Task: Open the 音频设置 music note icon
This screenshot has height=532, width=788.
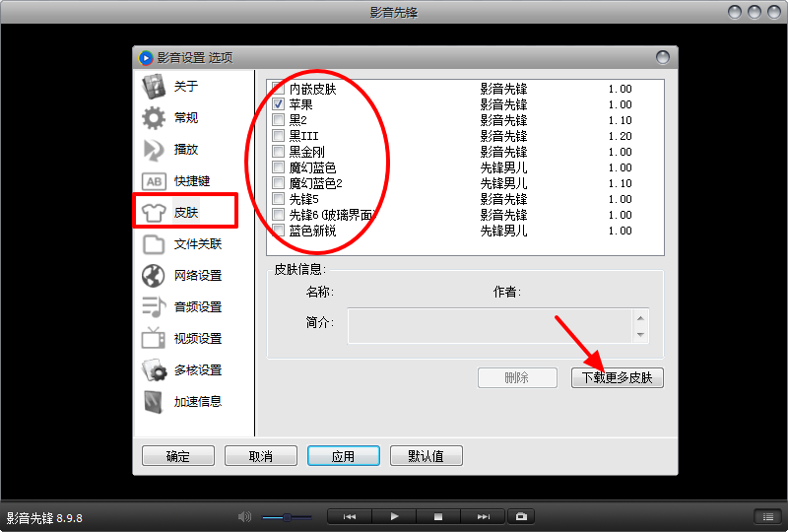Action: (154, 307)
